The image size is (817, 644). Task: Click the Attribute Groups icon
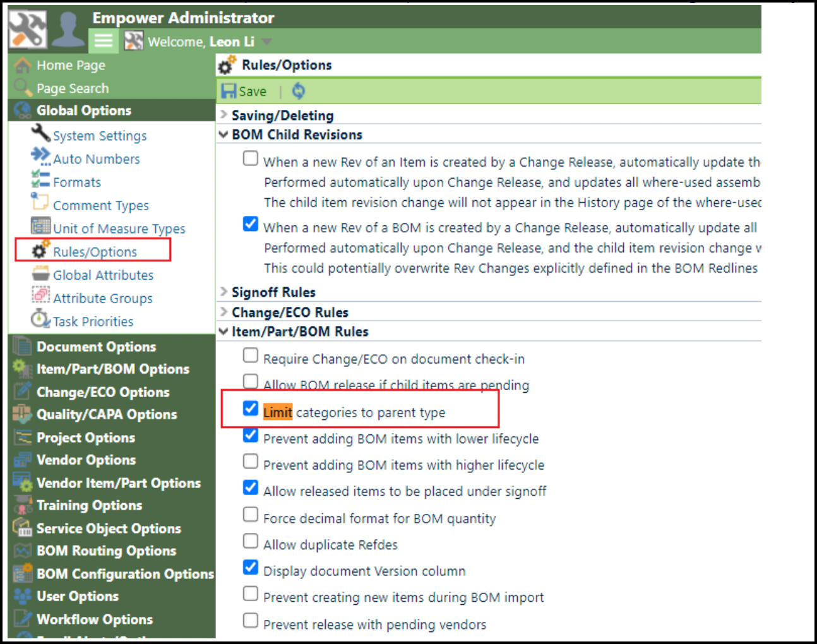coord(40,295)
